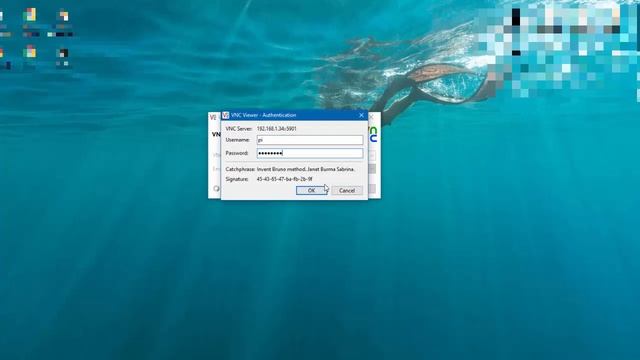Click the VNC logo in background window
640x360 pixels.
373,134
